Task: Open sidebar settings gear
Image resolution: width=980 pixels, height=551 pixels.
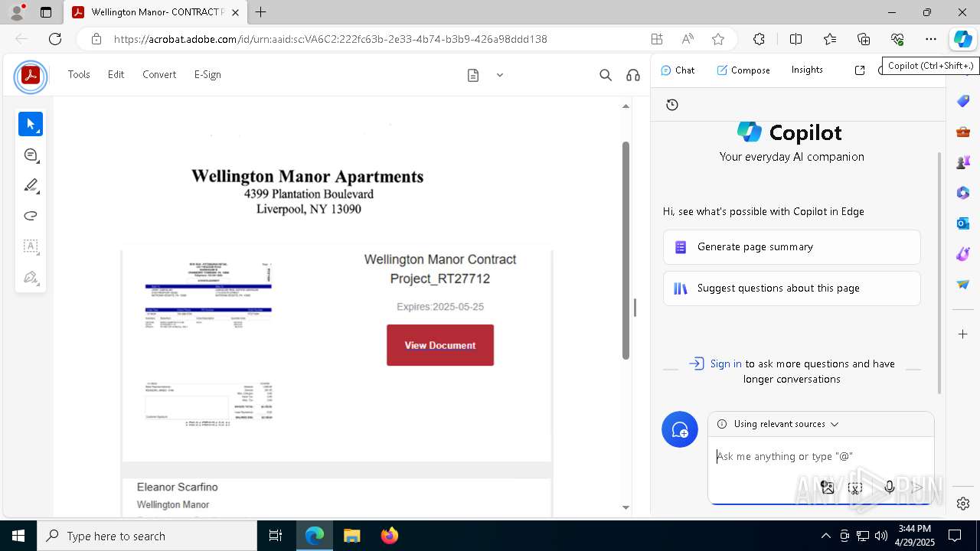Action: tap(963, 504)
